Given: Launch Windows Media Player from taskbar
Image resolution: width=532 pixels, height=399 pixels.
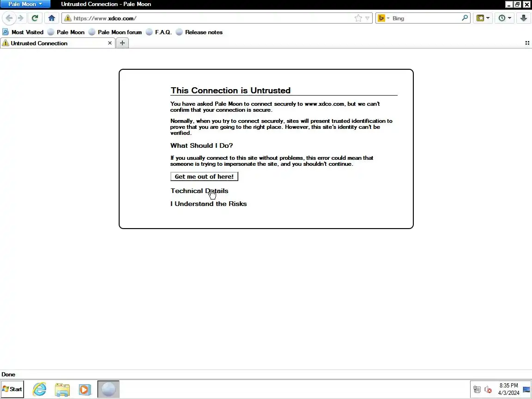Looking at the screenshot, I should pos(85,389).
